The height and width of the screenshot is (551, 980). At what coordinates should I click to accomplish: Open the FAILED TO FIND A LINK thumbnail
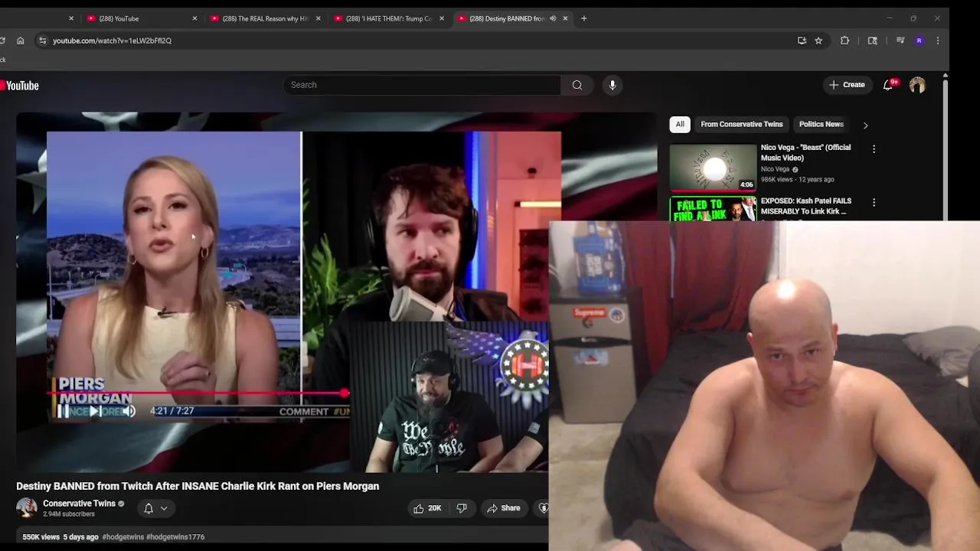click(x=713, y=209)
